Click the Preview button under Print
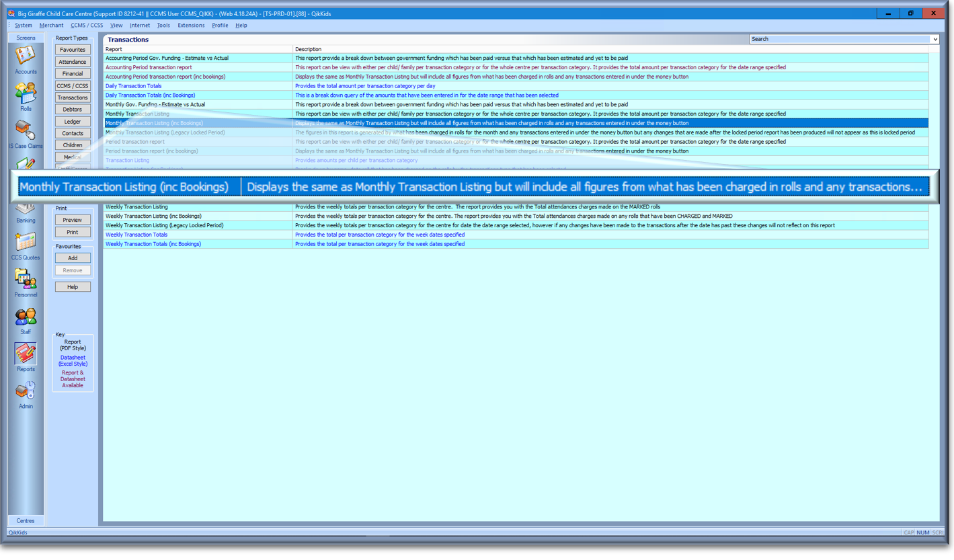 [x=73, y=220]
